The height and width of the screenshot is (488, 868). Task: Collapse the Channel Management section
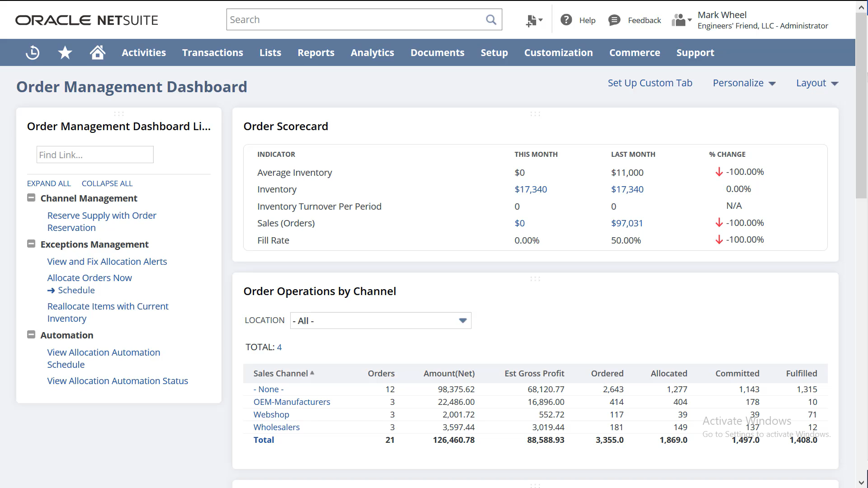(31, 198)
